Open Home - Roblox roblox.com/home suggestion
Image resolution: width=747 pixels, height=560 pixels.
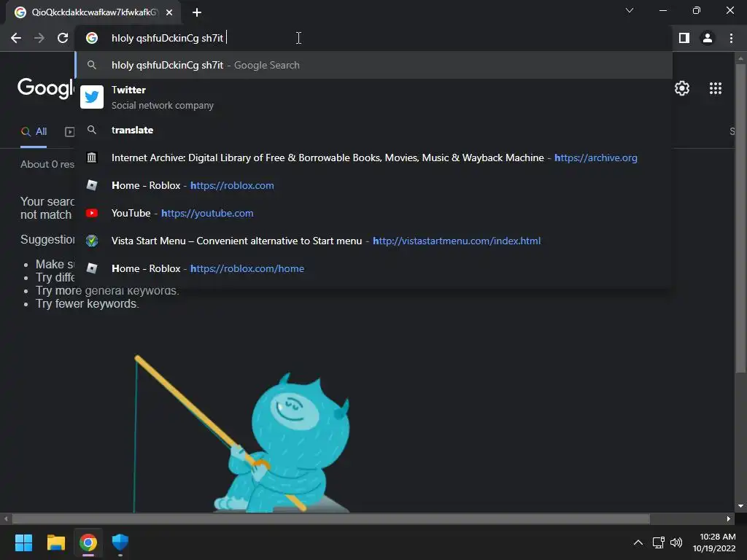[374, 268]
